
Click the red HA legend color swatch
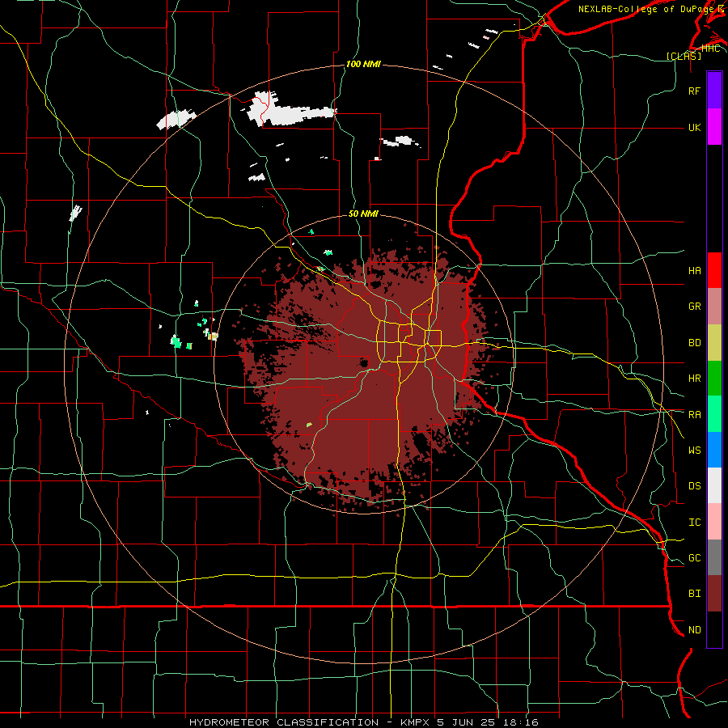point(714,270)
